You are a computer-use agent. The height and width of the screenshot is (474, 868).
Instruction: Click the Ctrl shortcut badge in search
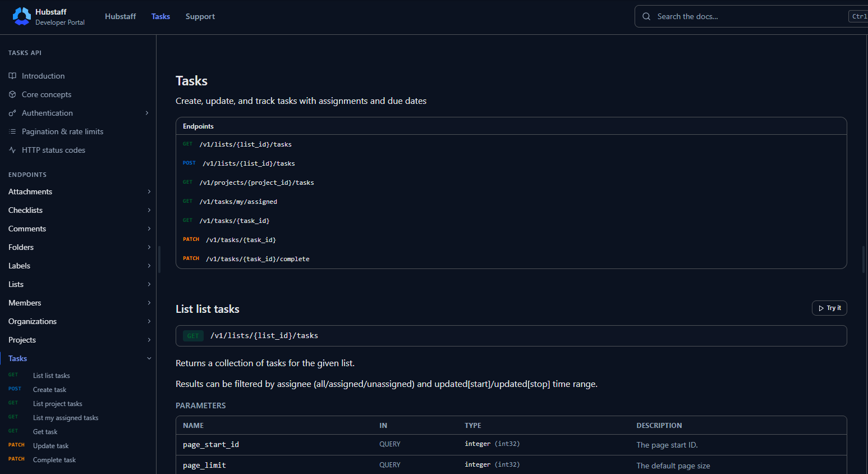click(x=858, y=16)
